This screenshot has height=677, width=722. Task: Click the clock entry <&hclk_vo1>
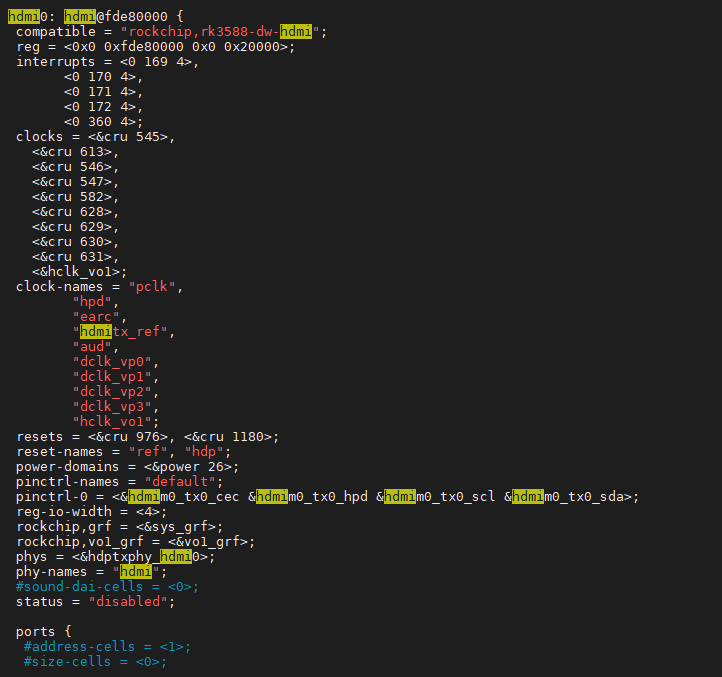tap(76, 272)
